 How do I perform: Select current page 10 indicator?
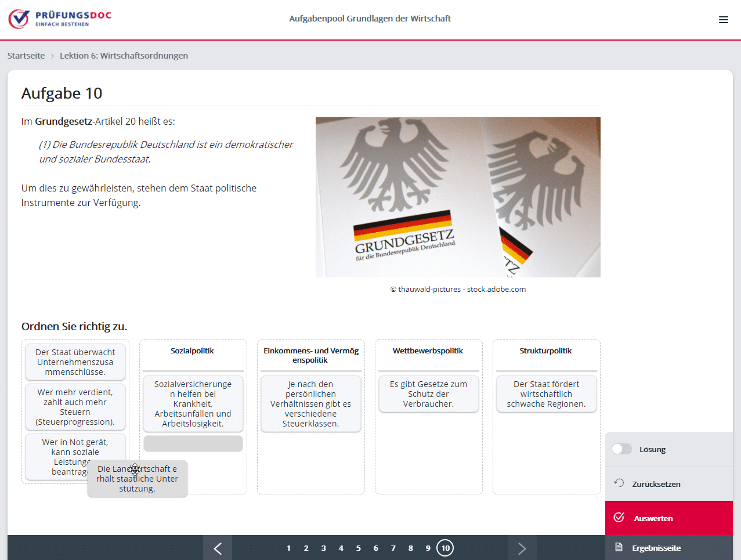[x=445, y=548]
